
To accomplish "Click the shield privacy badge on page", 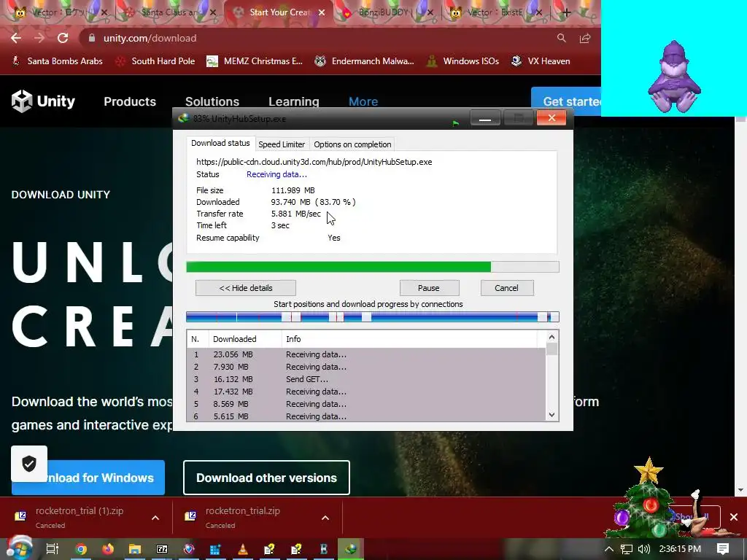I will [x=29, y=463].
